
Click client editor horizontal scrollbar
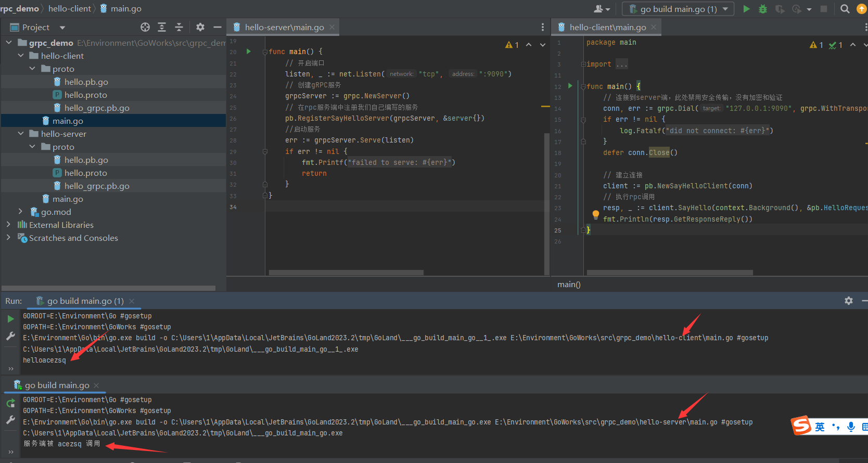670,273
